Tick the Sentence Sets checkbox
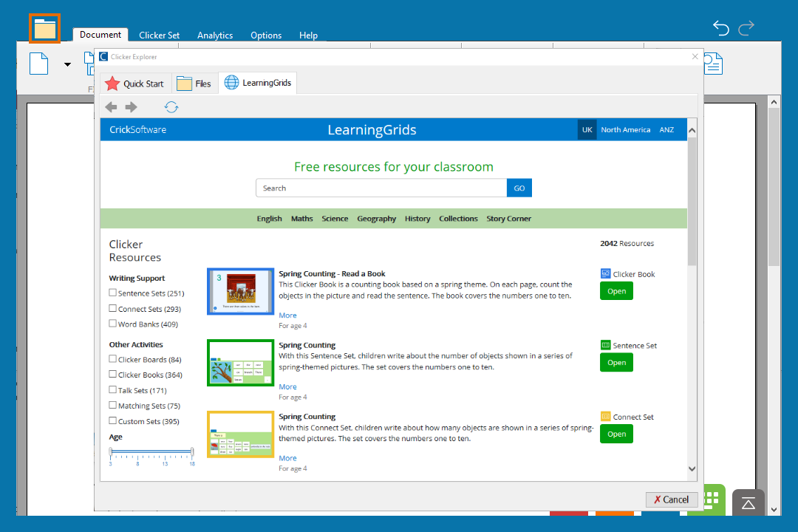This screenshot has width=798, height=532. click(x=113, y=293)
